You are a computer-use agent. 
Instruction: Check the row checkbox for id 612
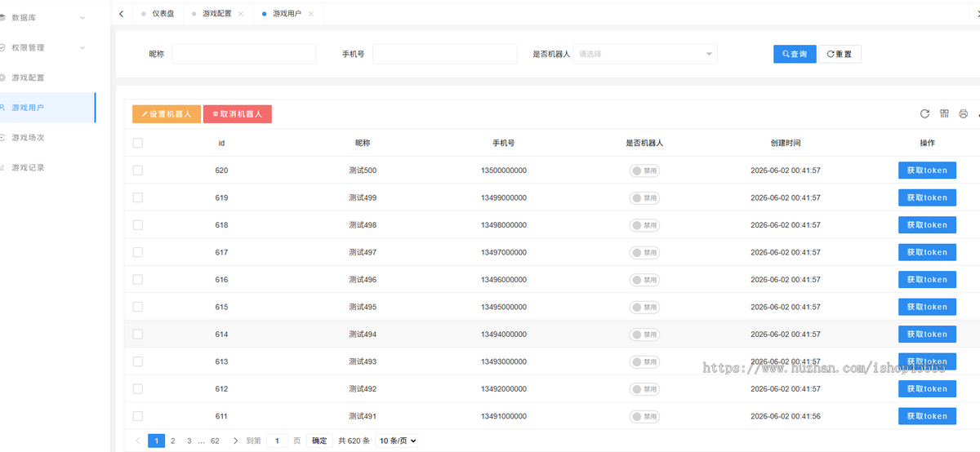(138, 389)
